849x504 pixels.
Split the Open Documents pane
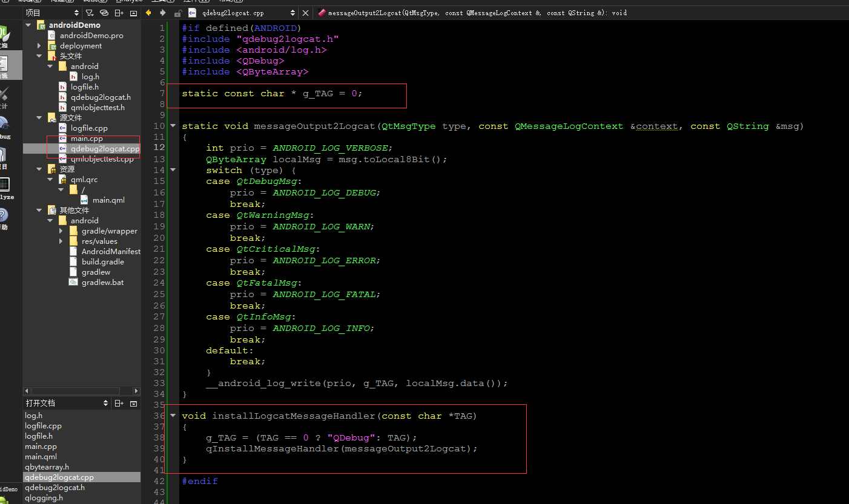pyautogui.click(x=119, y=403)
